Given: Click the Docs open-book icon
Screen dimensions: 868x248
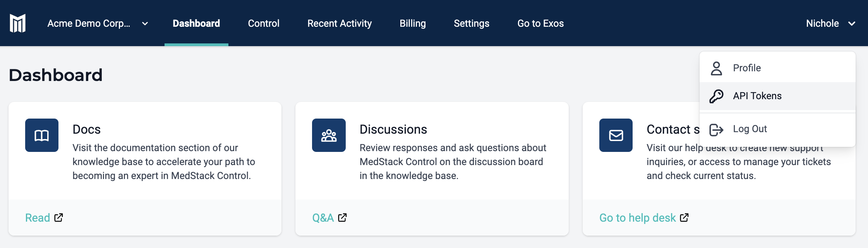Looking at the screenshot, I should coord(42,135).
